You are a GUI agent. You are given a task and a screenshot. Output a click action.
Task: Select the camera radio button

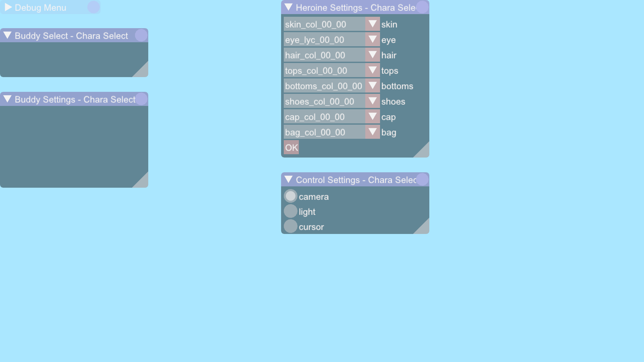(x=290, y=196)
